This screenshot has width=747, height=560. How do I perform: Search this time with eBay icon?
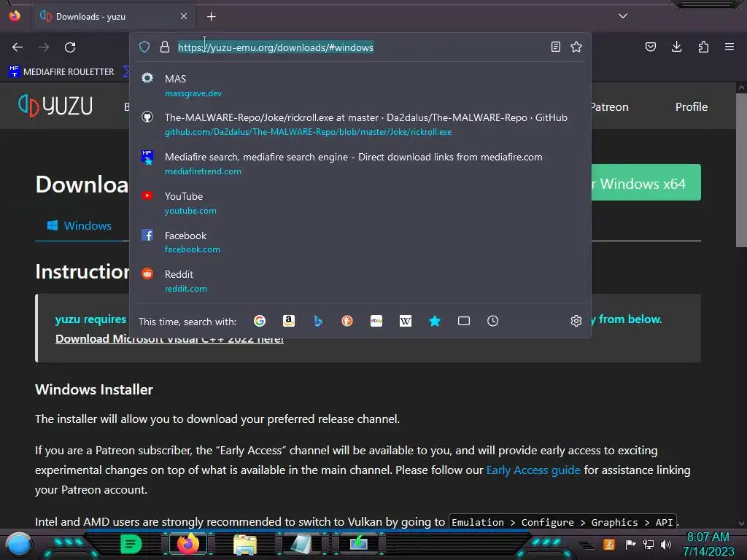(376, 321)
